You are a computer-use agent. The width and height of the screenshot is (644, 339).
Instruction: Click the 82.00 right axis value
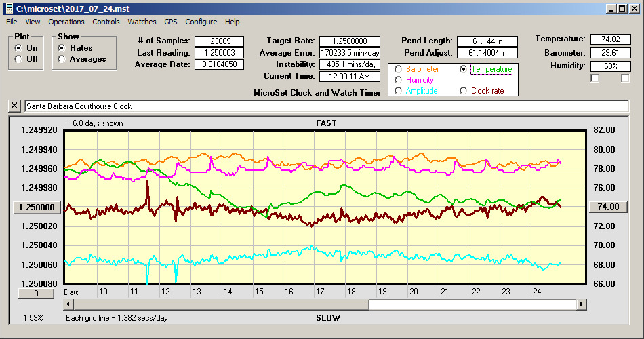tap(604, 130)
